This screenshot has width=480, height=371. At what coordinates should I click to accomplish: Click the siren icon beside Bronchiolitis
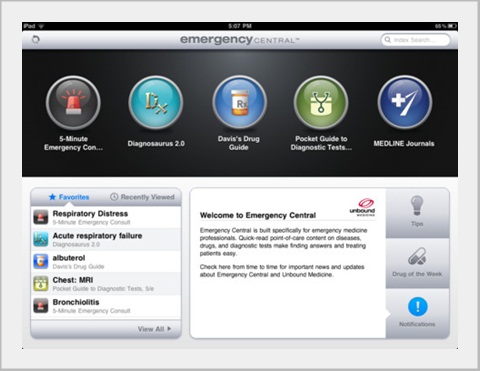click(41, 306)
